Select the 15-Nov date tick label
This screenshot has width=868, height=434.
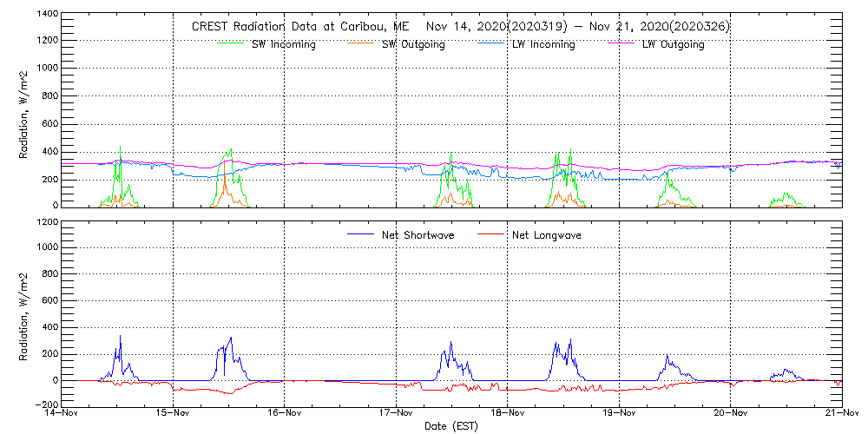pos(173,415)
